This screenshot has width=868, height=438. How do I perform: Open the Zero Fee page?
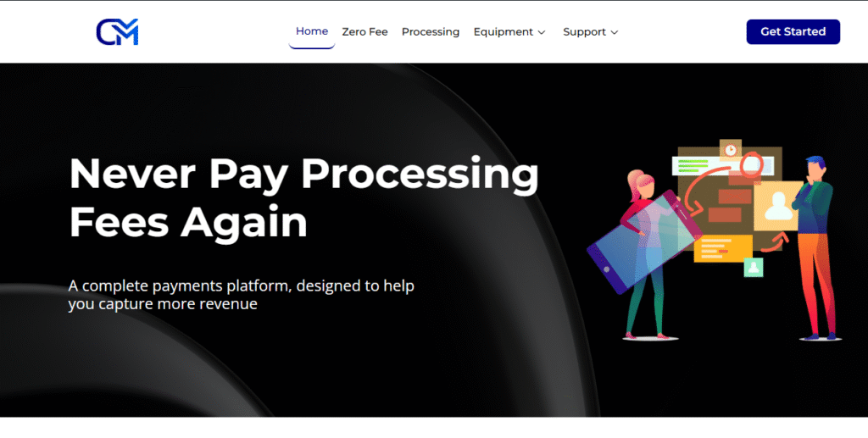[x=364, y=32]
